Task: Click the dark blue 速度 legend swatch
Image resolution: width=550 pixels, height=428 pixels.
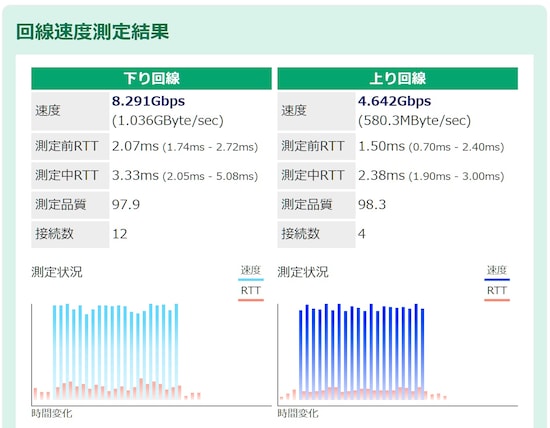Action: click(497, 280)
